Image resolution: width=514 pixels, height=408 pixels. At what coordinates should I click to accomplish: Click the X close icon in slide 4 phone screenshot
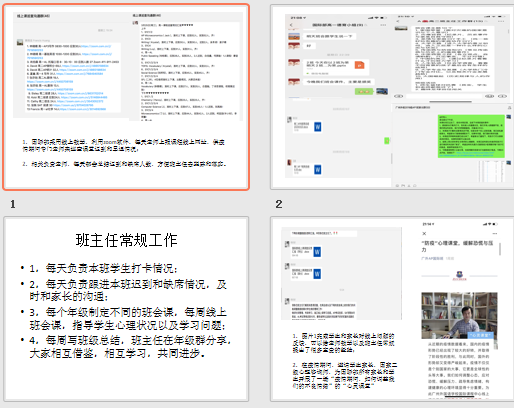point(424,233)
